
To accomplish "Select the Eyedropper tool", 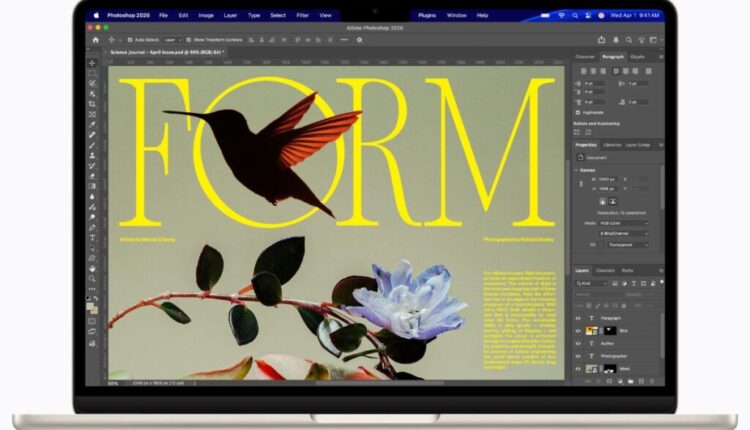I will coord(92,124).
